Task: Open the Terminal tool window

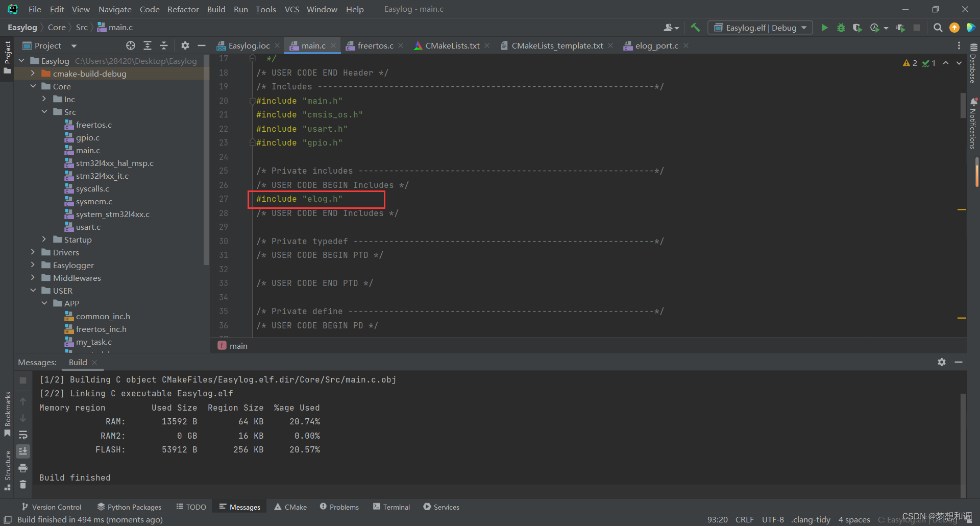Action: click(x=391, y=506)
